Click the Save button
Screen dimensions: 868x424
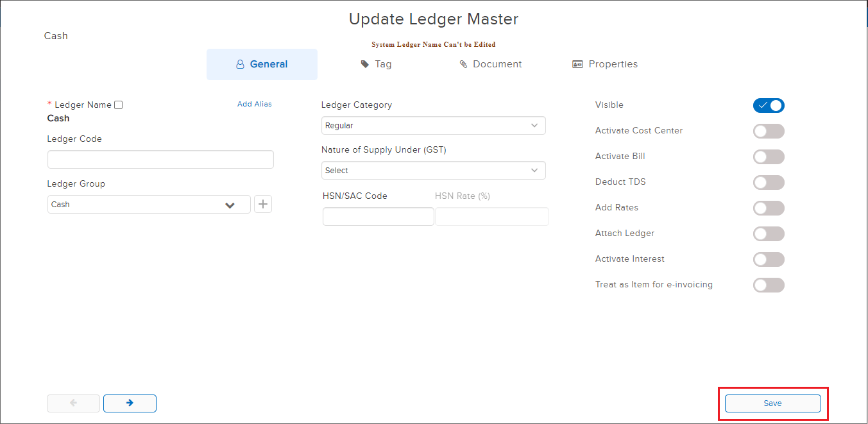click(x=772, y=403)
